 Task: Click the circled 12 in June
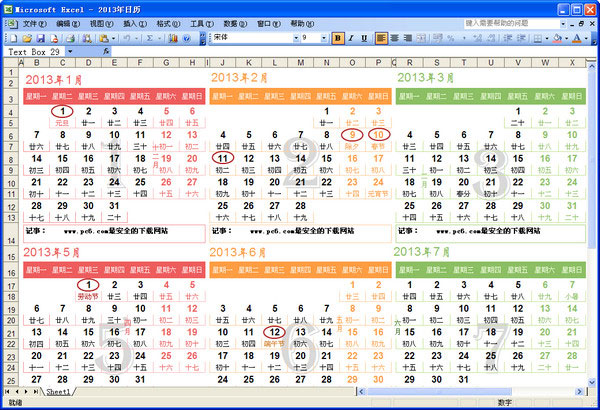pyautogui.click(x=274, y=332)
